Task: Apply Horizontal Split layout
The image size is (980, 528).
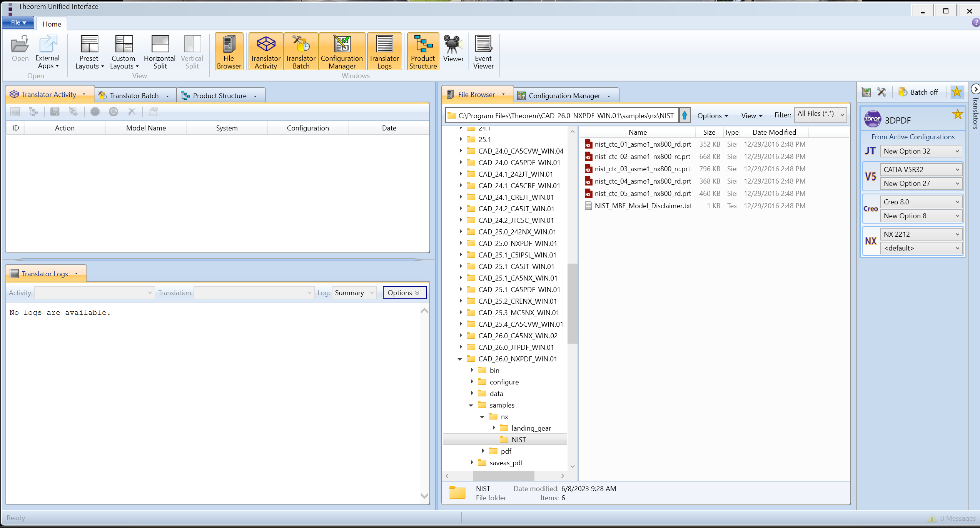Action: coord(160,52)
